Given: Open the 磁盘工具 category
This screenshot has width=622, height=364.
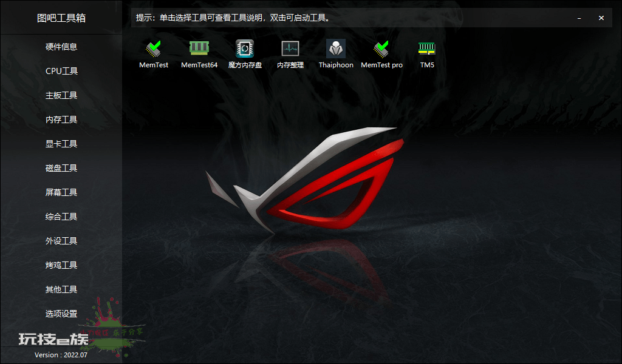Looking at the screenshot, I should pos(61,168).
